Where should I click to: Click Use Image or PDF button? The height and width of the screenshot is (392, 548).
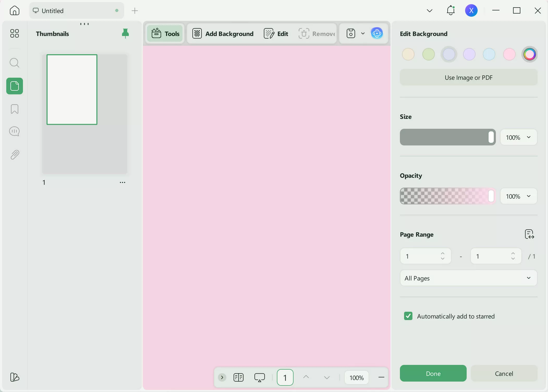click(468, 77)
